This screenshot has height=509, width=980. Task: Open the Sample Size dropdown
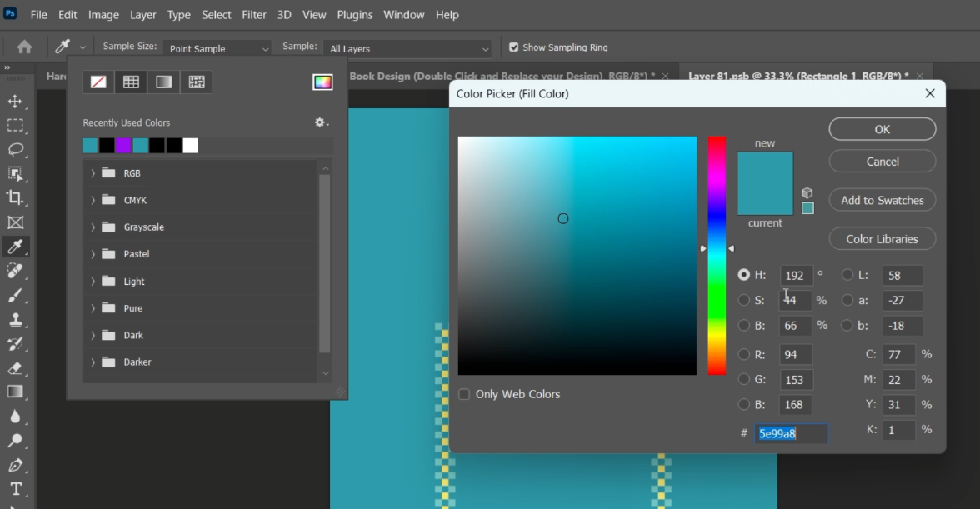tap(217, 48)
